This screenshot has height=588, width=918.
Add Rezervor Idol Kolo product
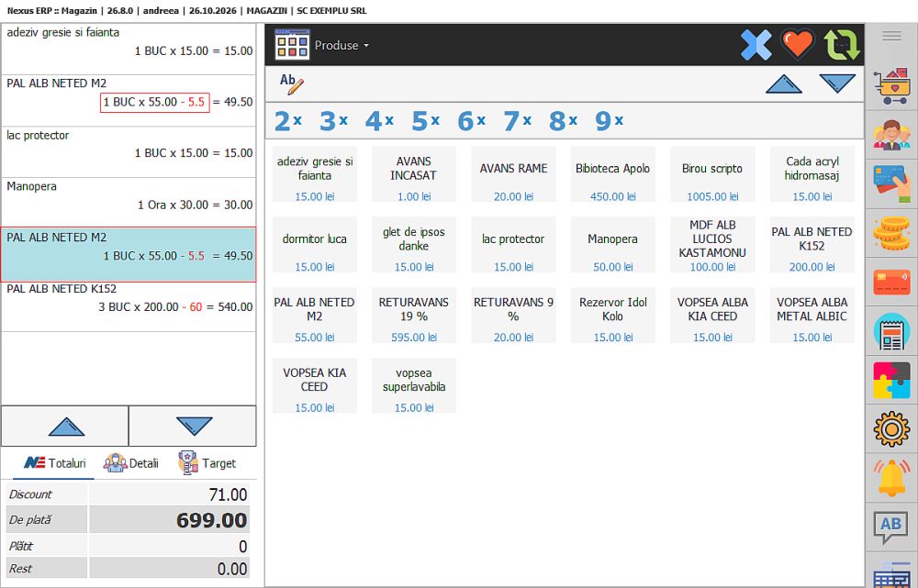613,316
